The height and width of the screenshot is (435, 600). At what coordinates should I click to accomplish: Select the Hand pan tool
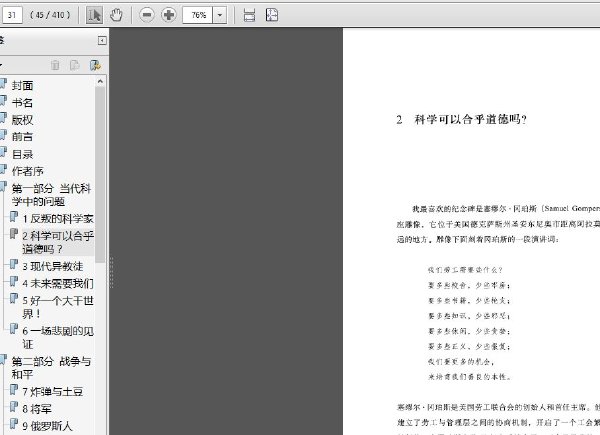coord(116,15)
